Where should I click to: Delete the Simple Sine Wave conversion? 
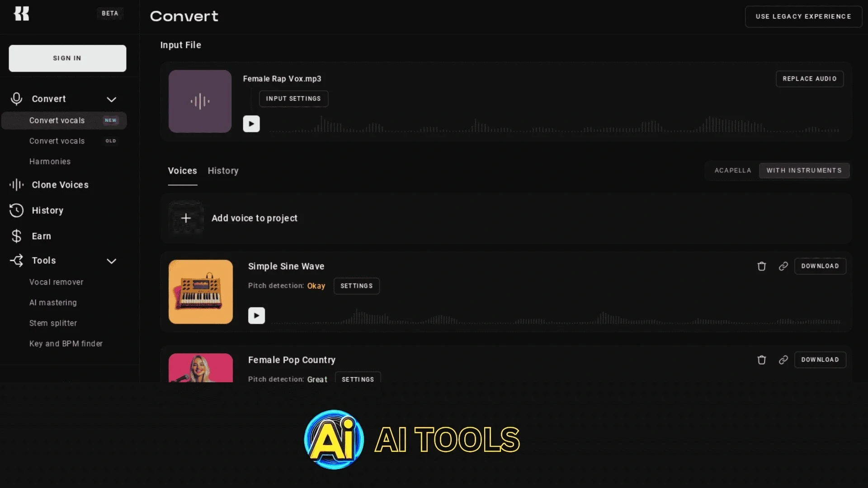coord(761,266)
